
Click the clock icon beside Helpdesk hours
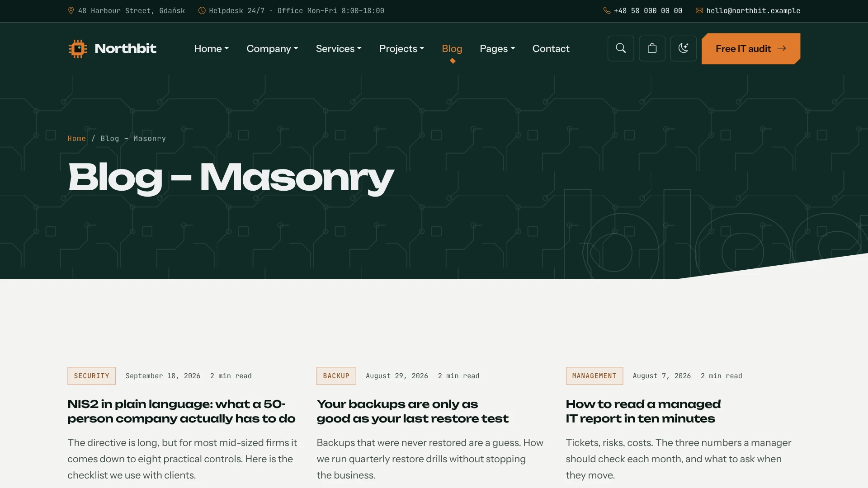pos(202,10)
